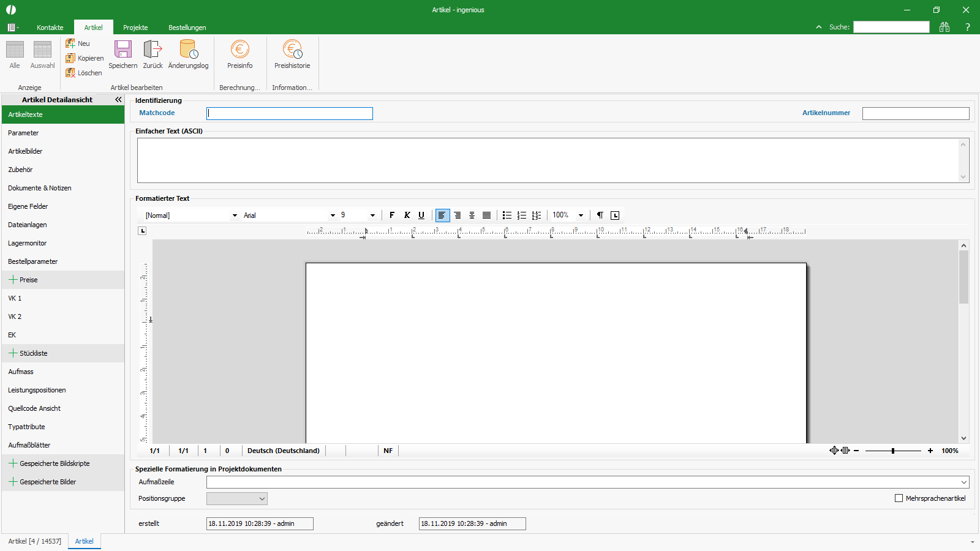980x551 pixels.
Task: Show paragraph marks with pilcrow icon
Action: tap(600, 215)
